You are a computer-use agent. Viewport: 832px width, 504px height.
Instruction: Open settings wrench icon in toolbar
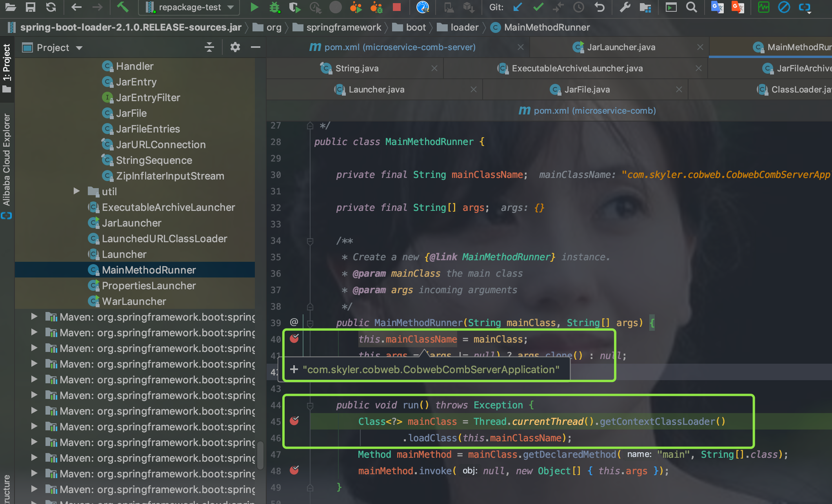coord(625,7)
